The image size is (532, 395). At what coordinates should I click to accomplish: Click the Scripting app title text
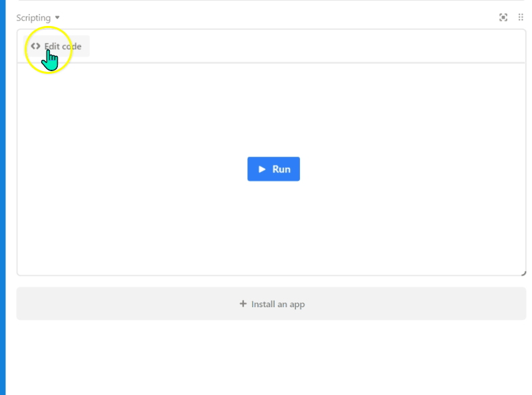click(33, 17)
